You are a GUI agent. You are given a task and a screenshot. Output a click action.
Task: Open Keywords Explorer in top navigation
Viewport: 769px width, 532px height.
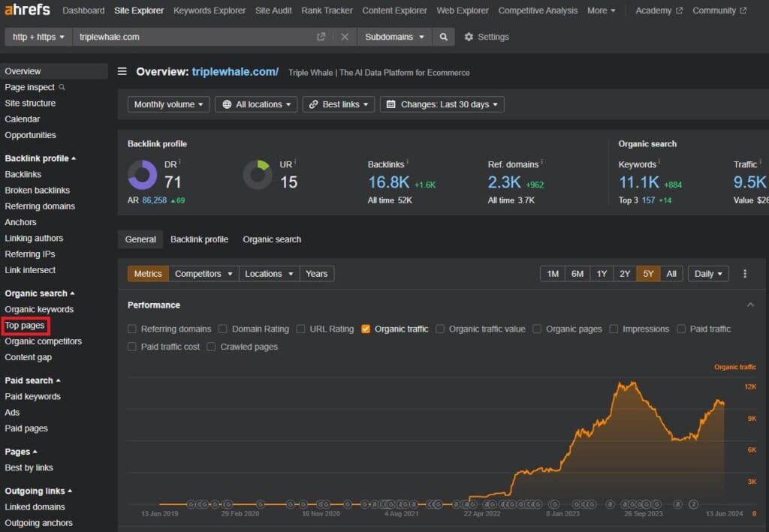coord(210,11)
